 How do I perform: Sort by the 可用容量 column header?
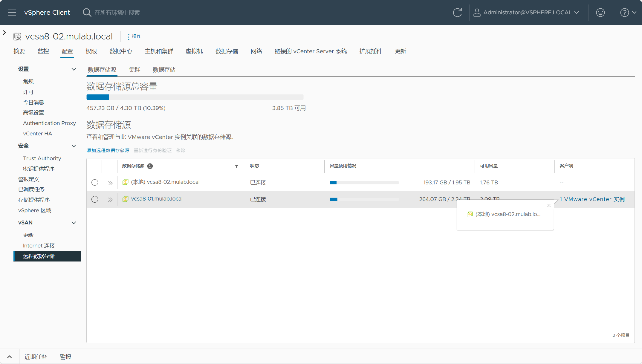[489, 166]
